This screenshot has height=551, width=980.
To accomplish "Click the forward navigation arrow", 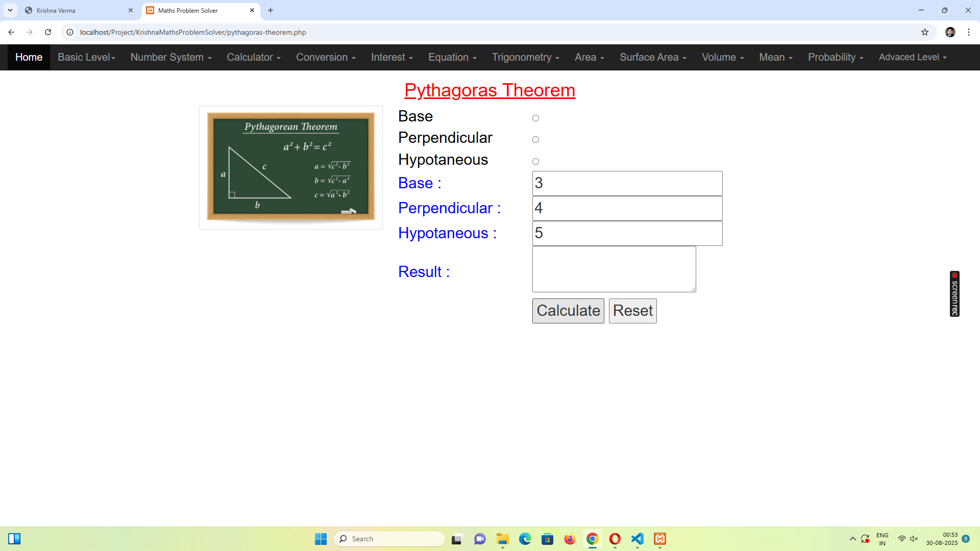I will [x=30, y=32].
